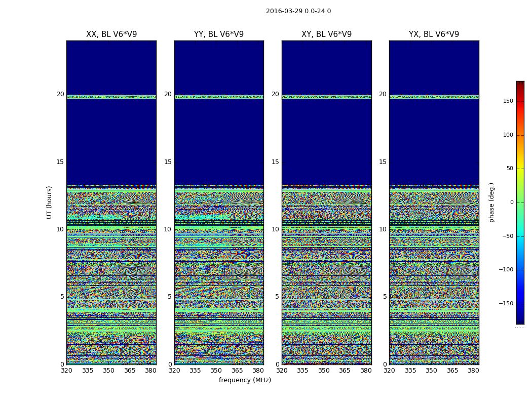This screenshot has height=405, width=532.
Task: Click the 'YX, BL V6*V9' subplot title
Action: coord(434,34)
